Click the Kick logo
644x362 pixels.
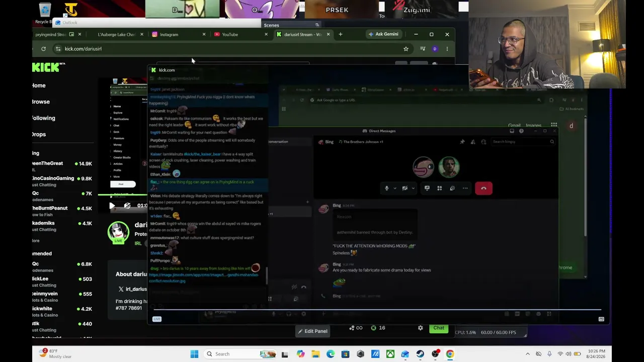49,67
